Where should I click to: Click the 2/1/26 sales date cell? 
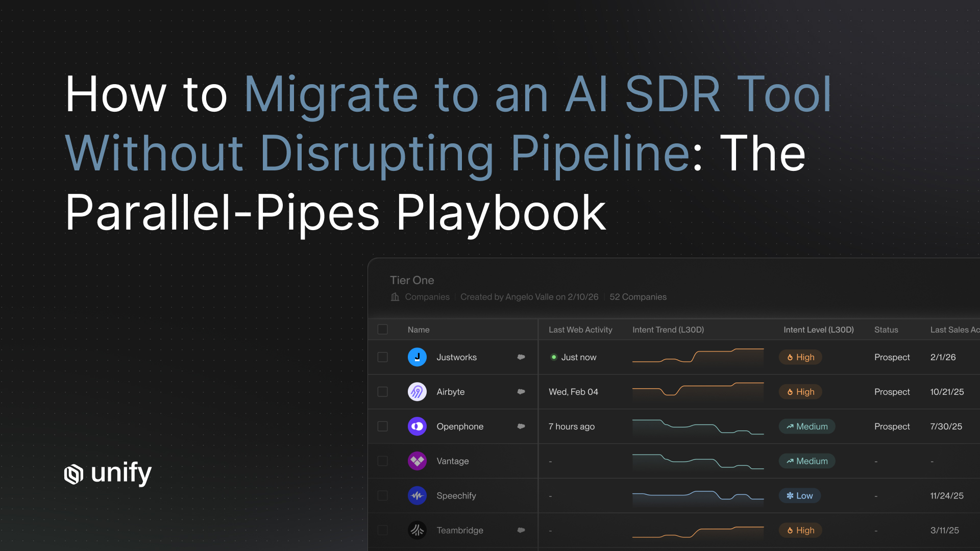coord(943,357)
